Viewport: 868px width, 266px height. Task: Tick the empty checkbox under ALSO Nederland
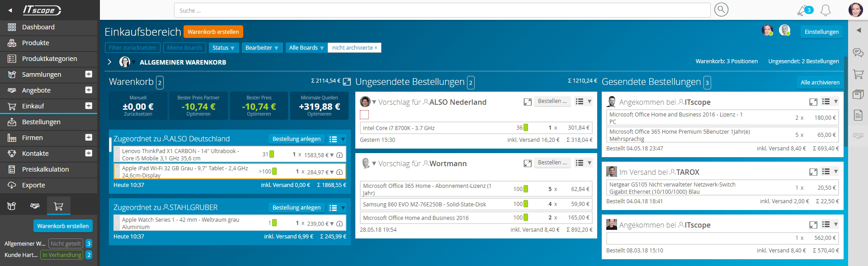point(364,115)
